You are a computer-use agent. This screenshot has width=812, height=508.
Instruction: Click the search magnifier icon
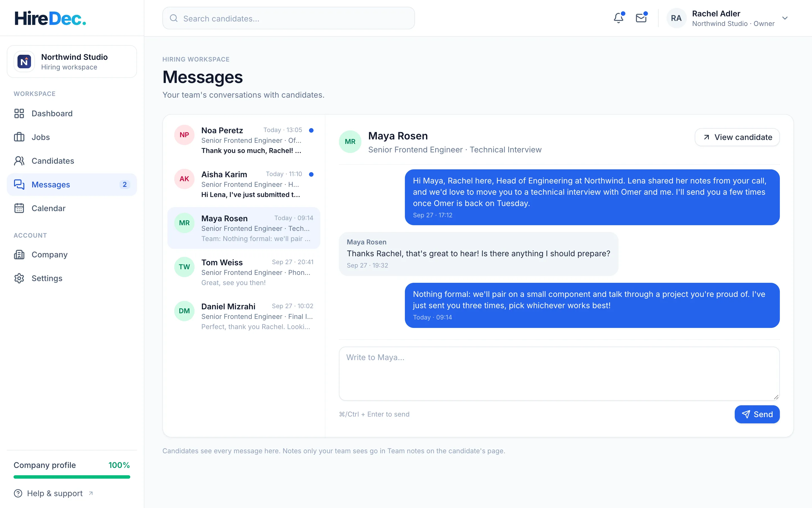pyautogui.click(x=173, y=18)
